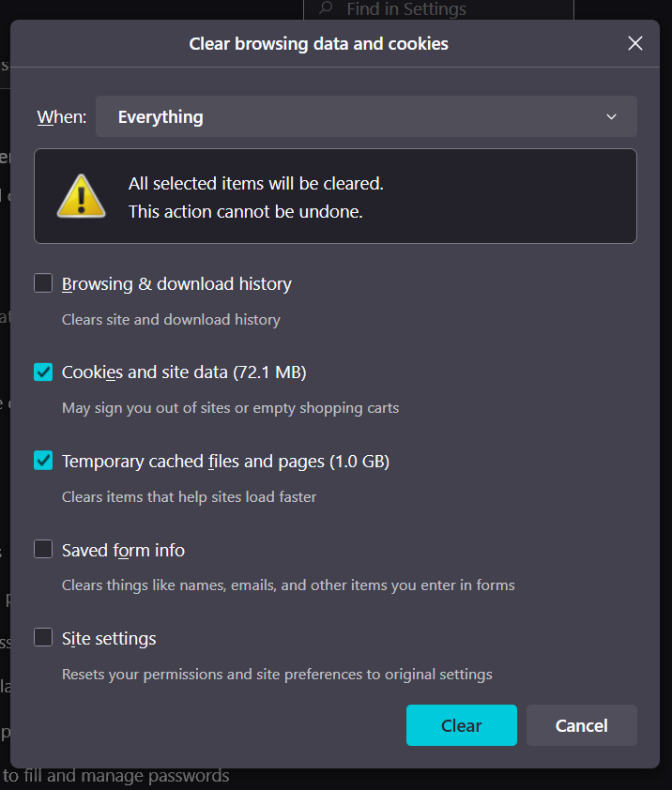The width and height of the screenshot is (672, 790).
Task: Click 'Clears site and download history' description
Action: [x=171, y=320]
